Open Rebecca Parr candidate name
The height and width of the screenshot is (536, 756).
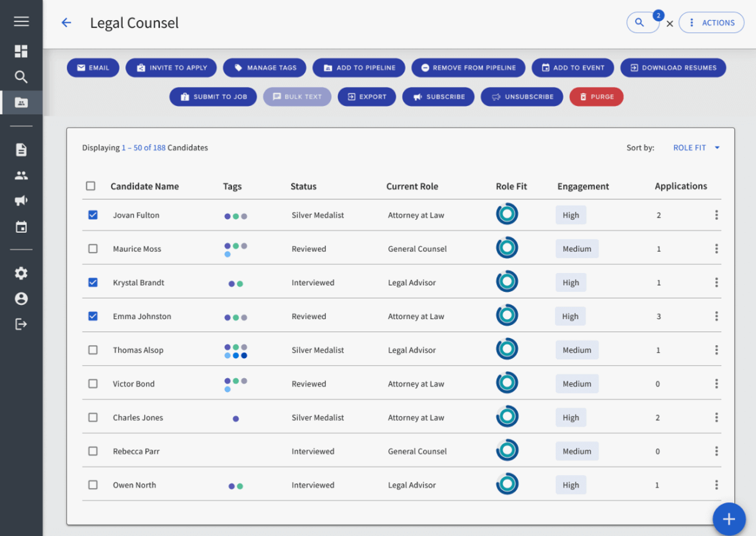coord(136,451)
